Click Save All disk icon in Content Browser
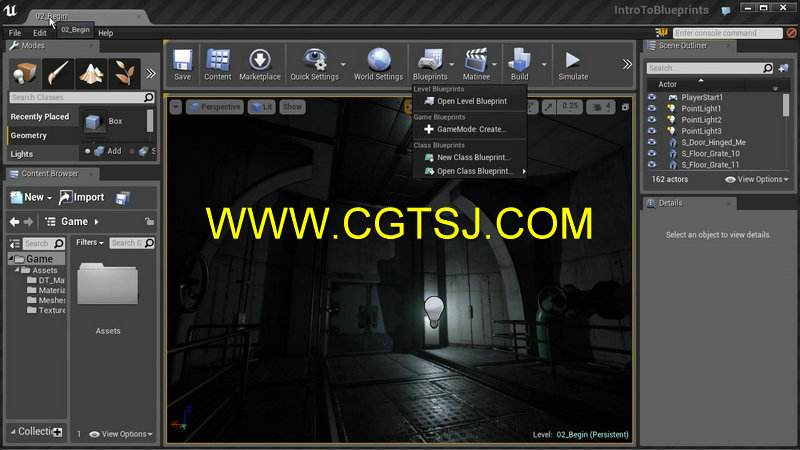The height and width of the screenshot is (450, 800). point(122,198)
